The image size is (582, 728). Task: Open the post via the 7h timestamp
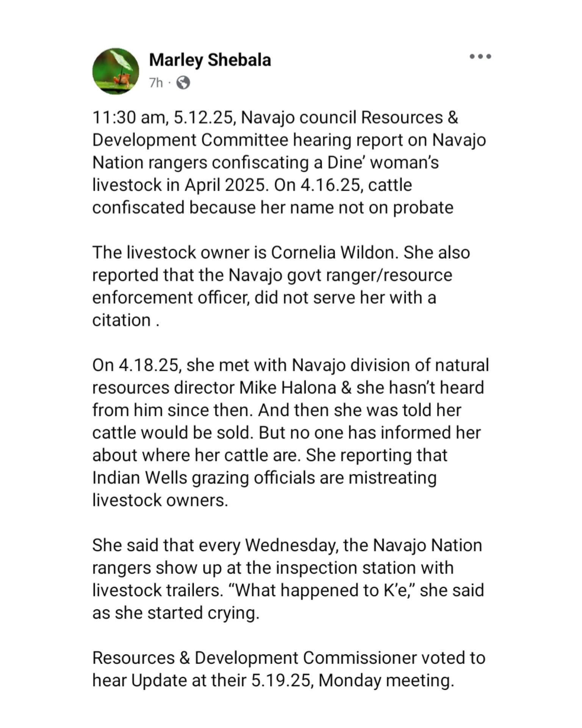(156, 82)
